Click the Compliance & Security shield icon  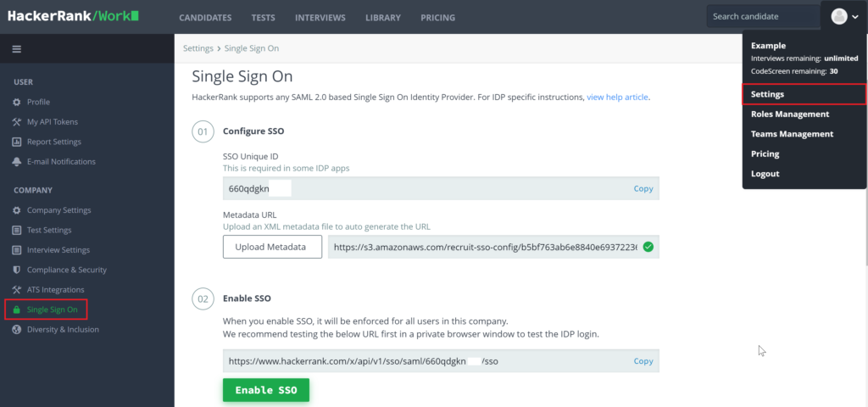pyautogui.click(x=17, y=270)
